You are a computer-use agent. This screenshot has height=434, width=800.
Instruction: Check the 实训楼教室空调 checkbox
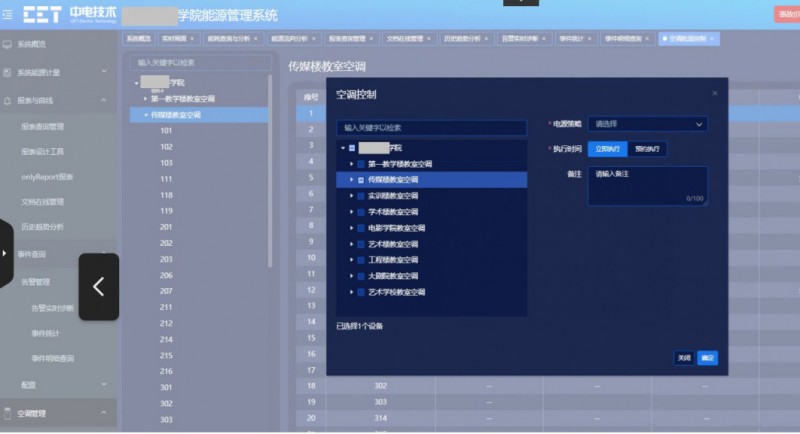pos(361,196)
